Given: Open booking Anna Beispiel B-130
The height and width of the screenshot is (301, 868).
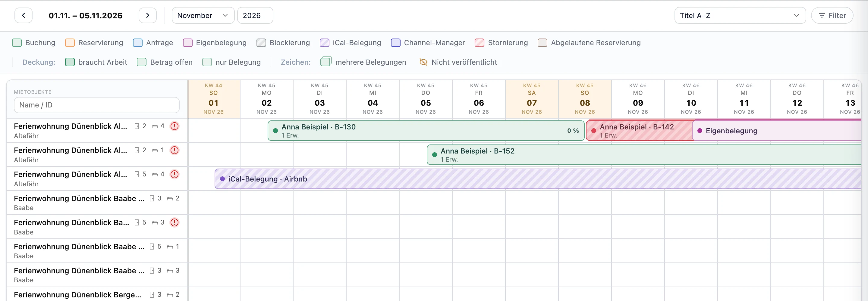Looking at the screenshot, I should click(426, 131).
